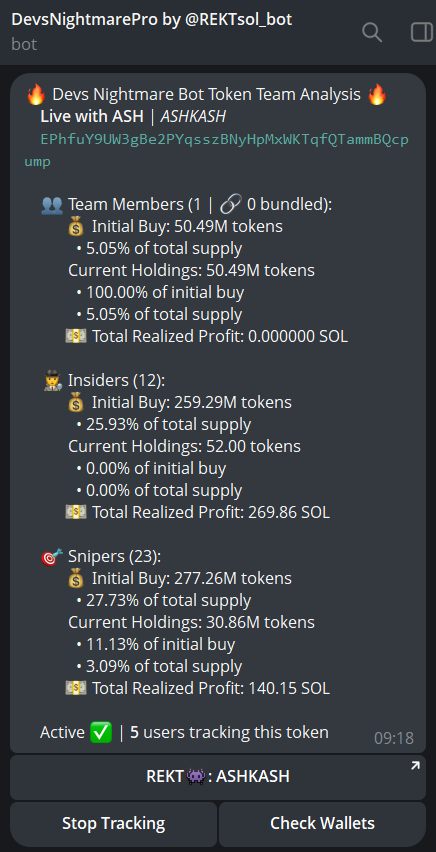Click the Insiders detective emoji
The width and height of the screenshot is (436, 852).
(52, 381)
